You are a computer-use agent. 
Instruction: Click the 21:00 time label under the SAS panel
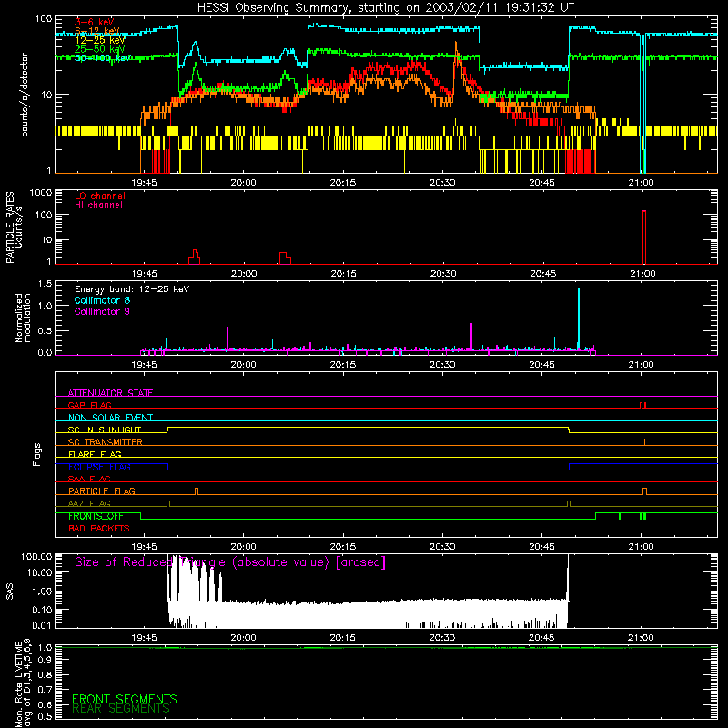click(641, 638)
